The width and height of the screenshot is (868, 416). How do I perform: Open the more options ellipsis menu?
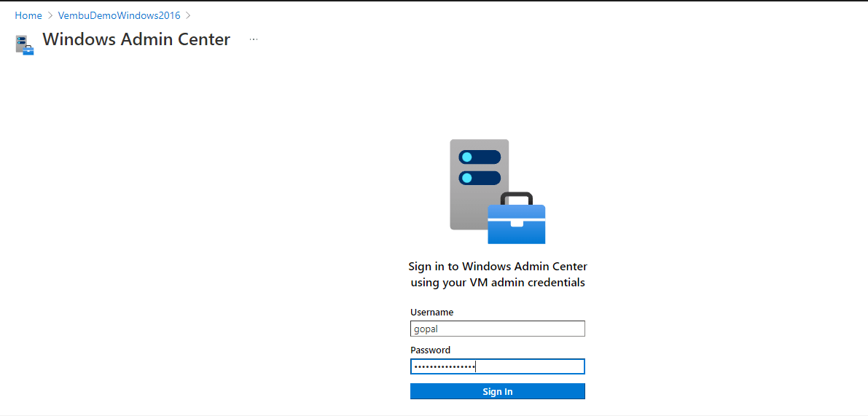click(254, 39)
